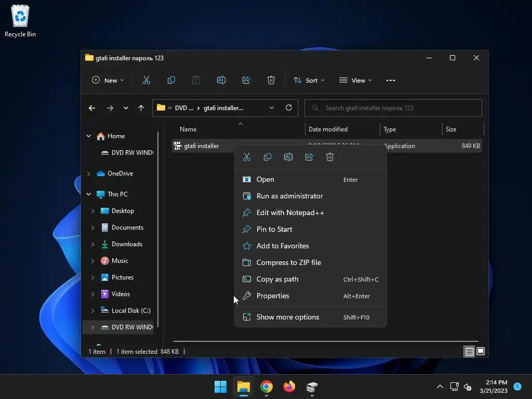Select Music in navigation pane
The image size is (532, 399).
tap(114, 261)
